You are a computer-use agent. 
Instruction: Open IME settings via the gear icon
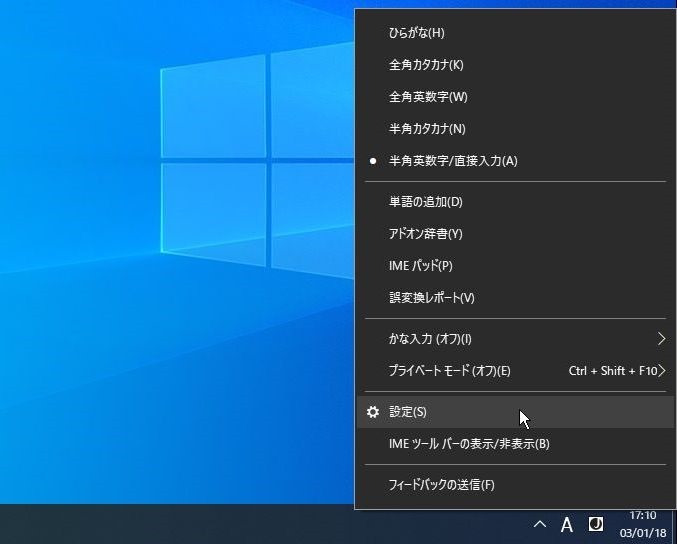373,412
